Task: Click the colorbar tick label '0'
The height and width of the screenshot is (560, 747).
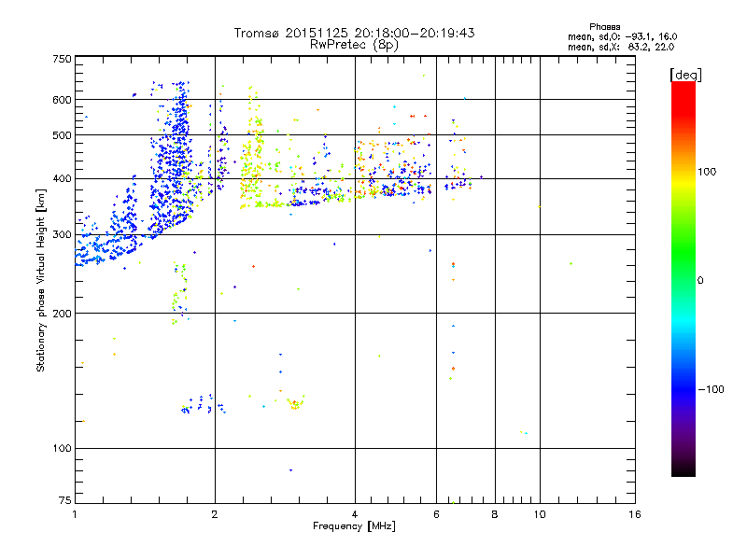Action: click(x=700, y=281)
